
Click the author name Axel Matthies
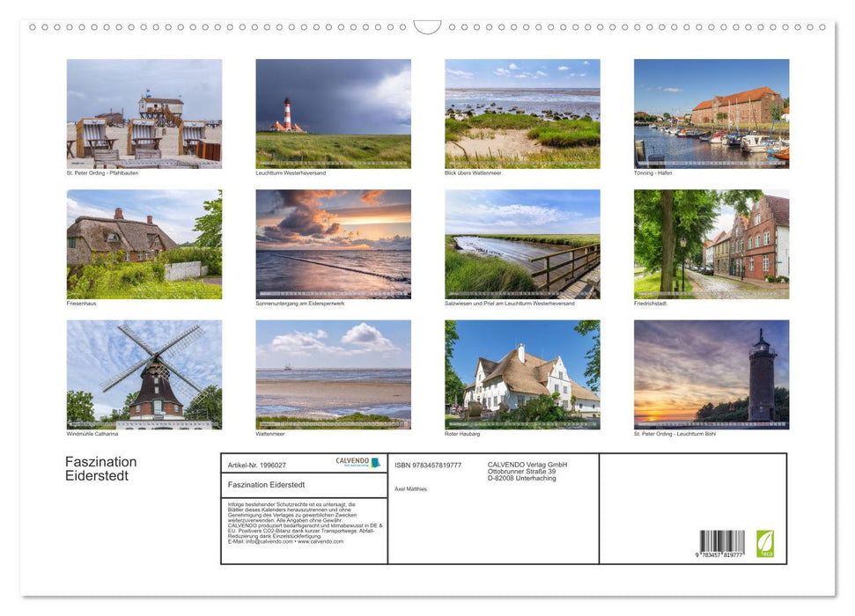409,487
